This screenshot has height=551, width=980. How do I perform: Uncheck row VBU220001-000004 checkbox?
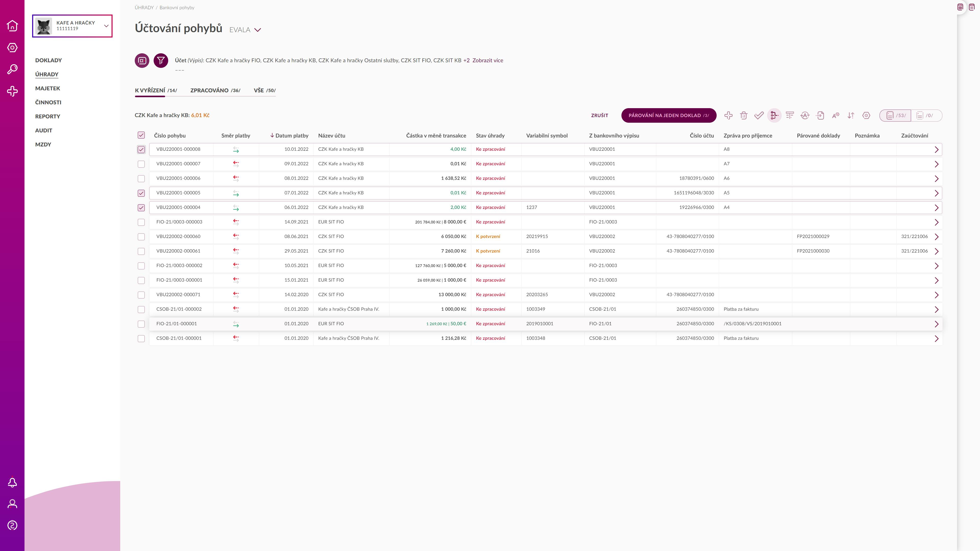(x=141, y=208)
